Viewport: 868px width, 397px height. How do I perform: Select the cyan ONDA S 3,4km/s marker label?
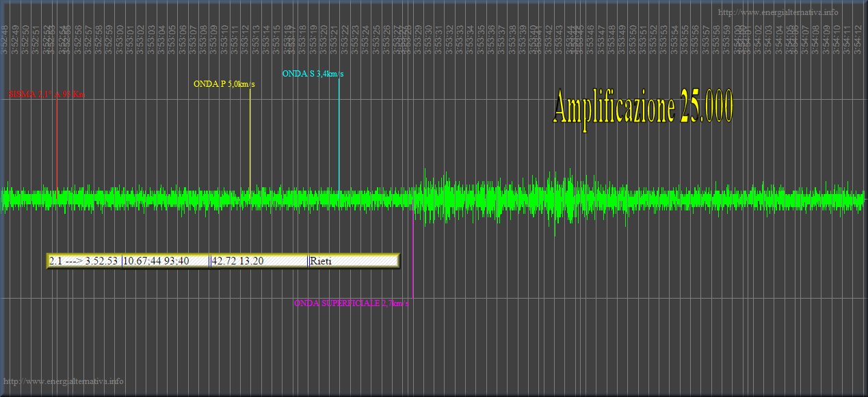(313, 74)
